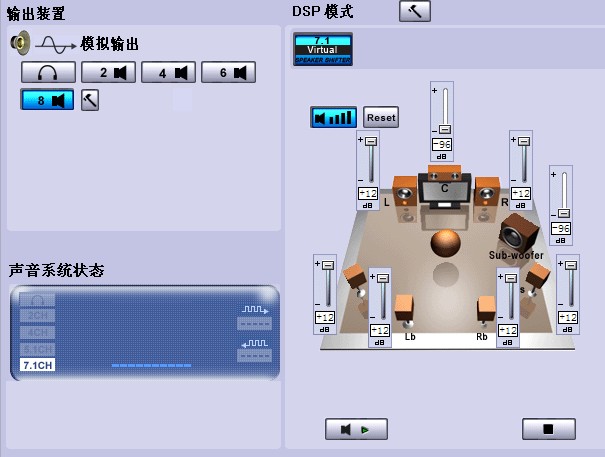Open output device settings hammer icon
This screenshot has height=457, width=605.
pos(90,100)
